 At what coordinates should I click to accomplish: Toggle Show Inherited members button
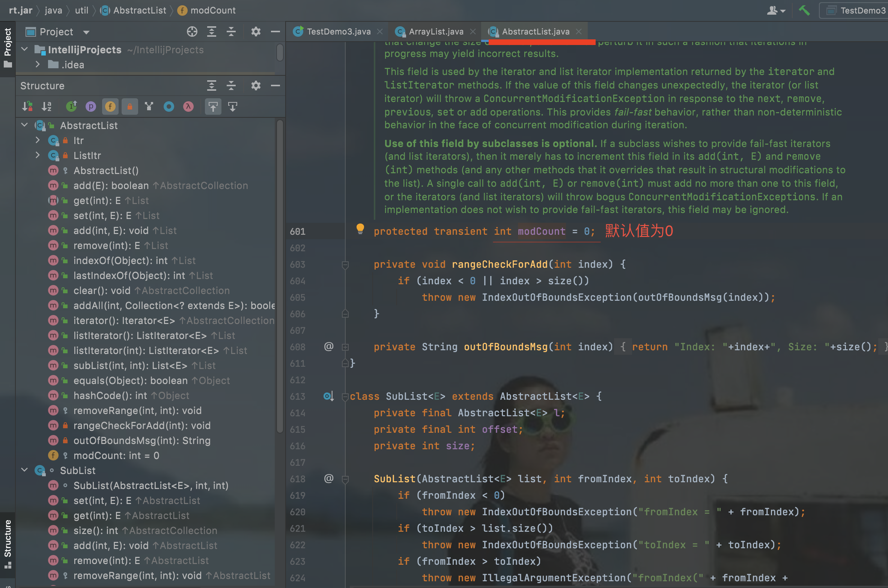[71, 107]
